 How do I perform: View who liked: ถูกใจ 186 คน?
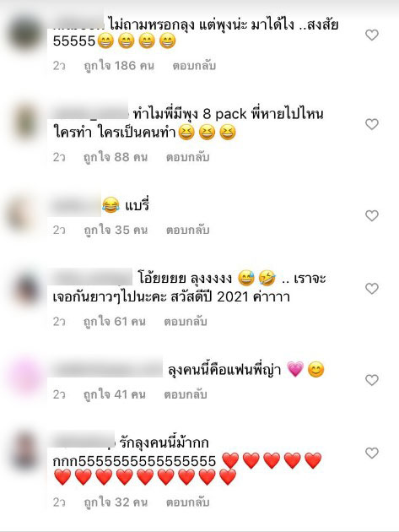point(119,66)
